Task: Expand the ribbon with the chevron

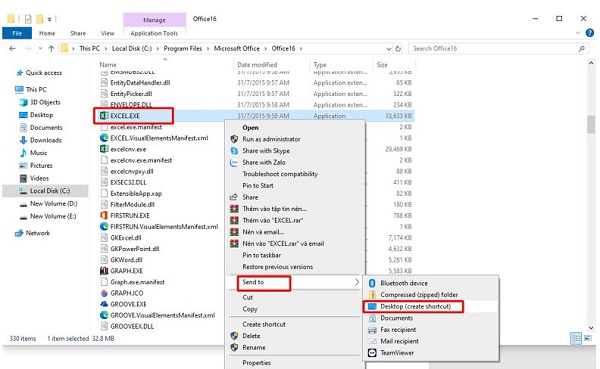Action: click(578, 33)
